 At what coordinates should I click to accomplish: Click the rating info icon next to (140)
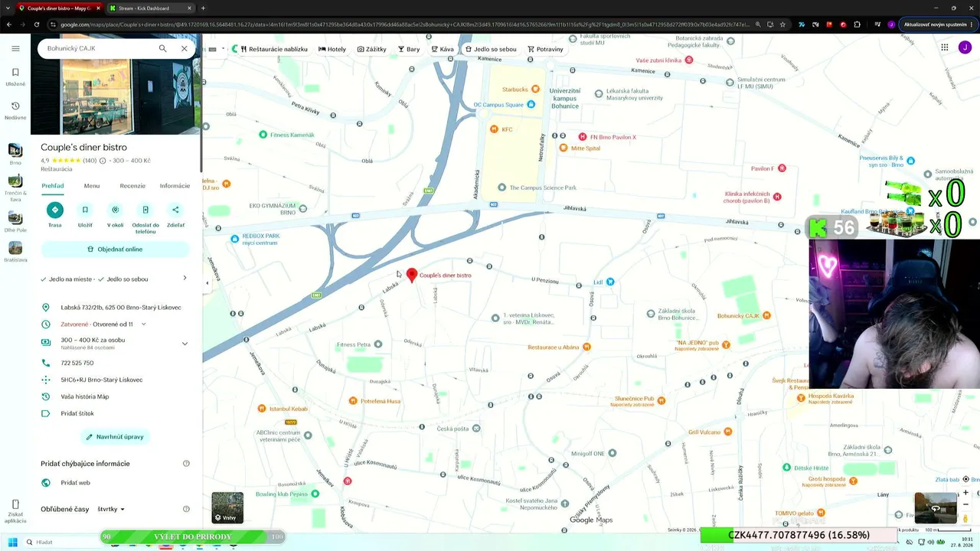(x=103, y=161)
